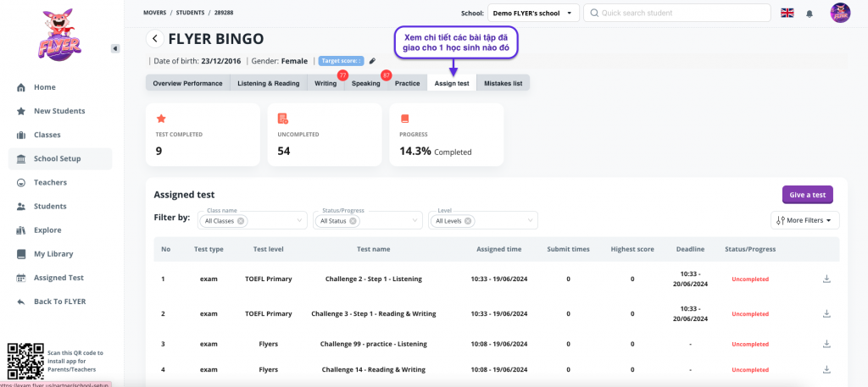The width and height of the screenshot is (868, 387).
Task: Collapse the left sidebar with arrow toggle
Action: pos(115,48)
